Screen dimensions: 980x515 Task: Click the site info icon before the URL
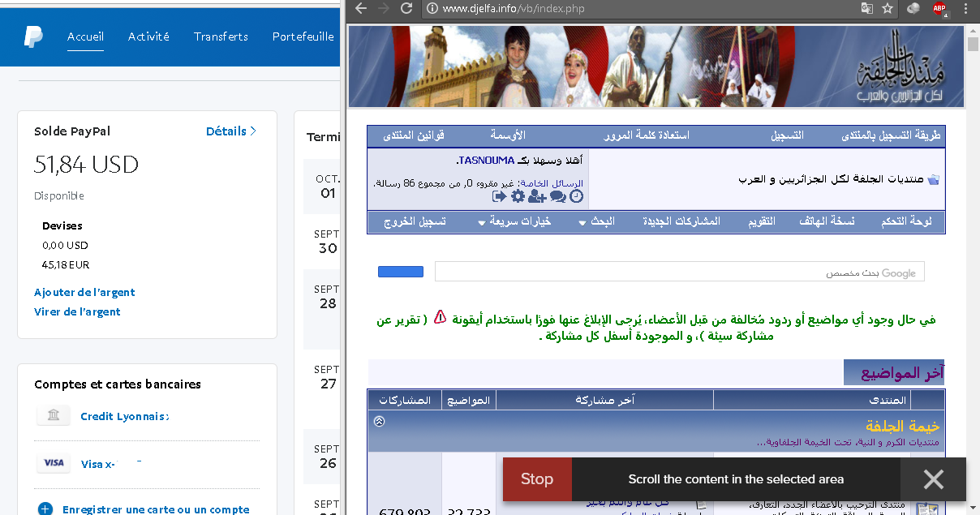[x=432, y=9]
